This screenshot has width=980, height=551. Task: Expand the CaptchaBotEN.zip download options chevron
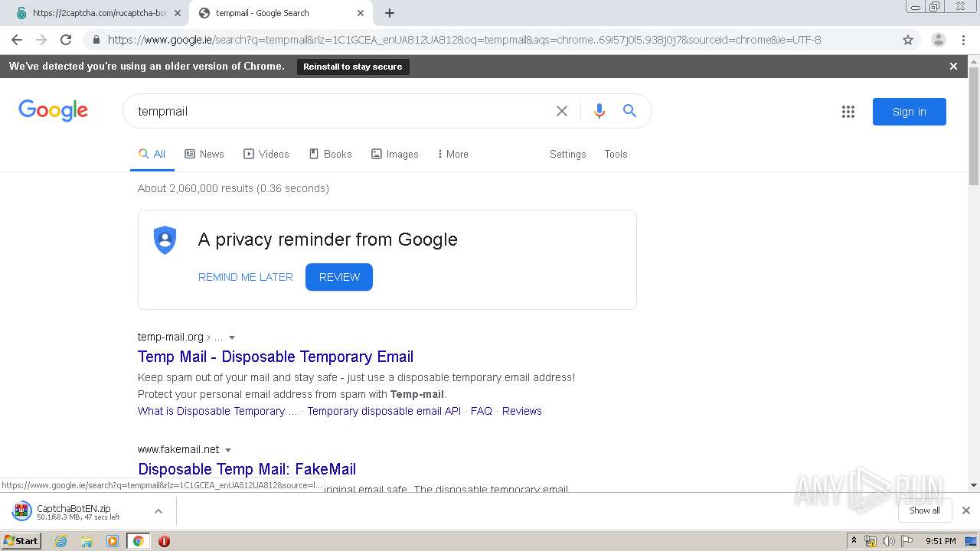(x=158, y=511)
